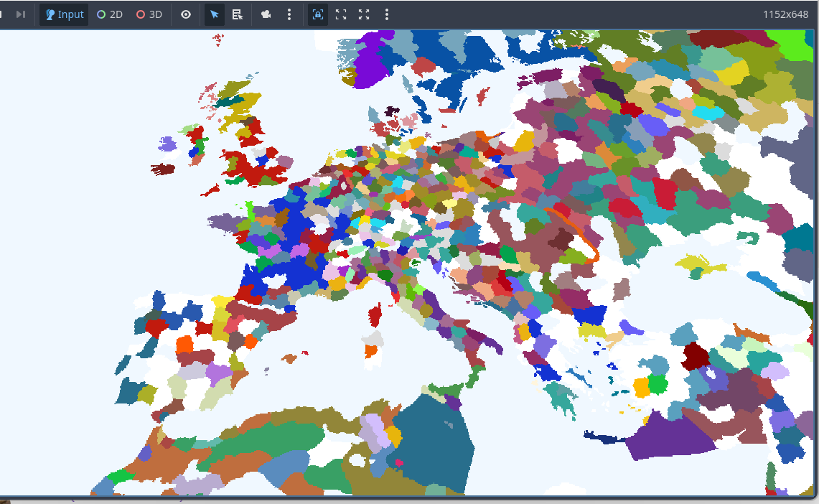The image size is (819, 504).
Task: Toggle selection visibility eye icon
Action: point(186,14)
